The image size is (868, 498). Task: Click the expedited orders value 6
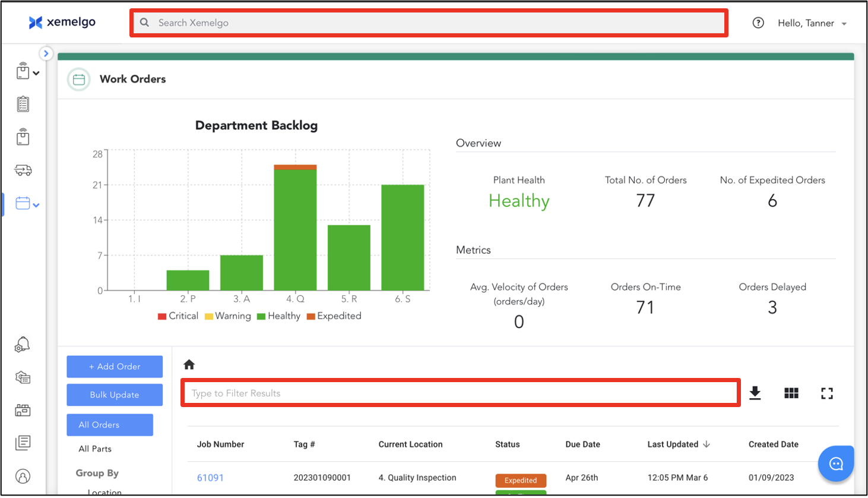772,201
